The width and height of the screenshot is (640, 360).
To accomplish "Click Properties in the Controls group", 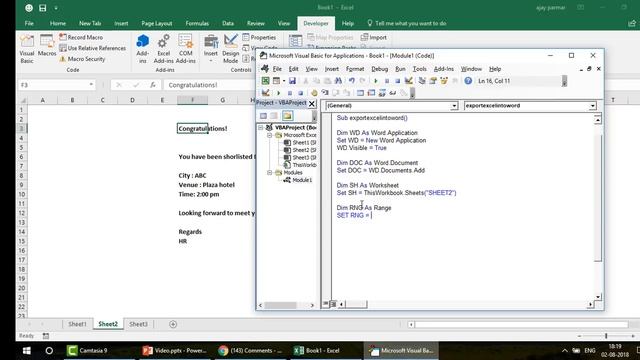I will [259, 37].
